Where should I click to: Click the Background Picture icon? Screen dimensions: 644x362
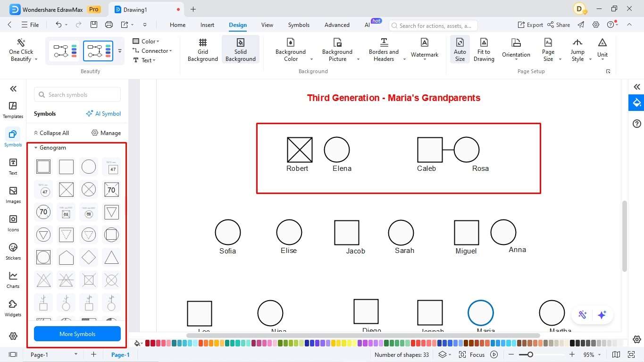pos(337,42)
